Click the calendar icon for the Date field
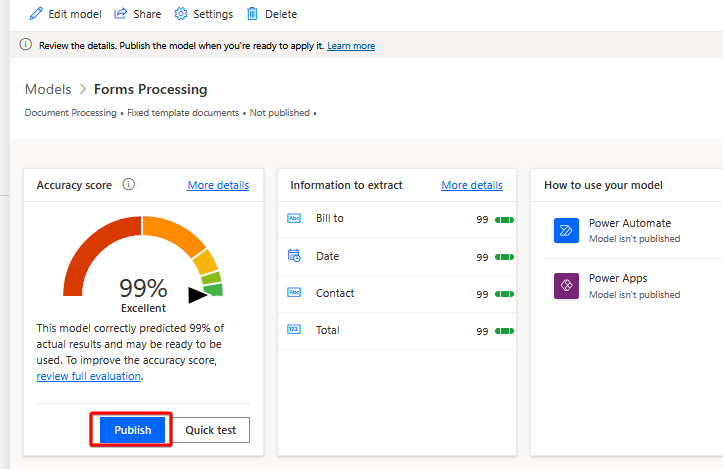Image resolution: width=723 pixels, height=469 pixels. click(294, 255)
